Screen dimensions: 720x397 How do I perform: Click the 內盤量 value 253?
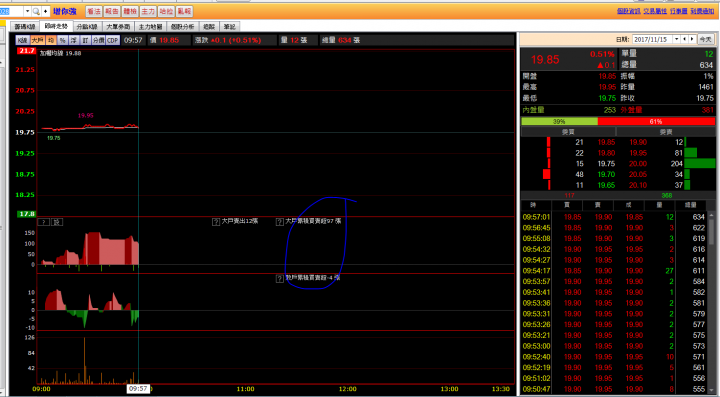click(x=610, y=110)
